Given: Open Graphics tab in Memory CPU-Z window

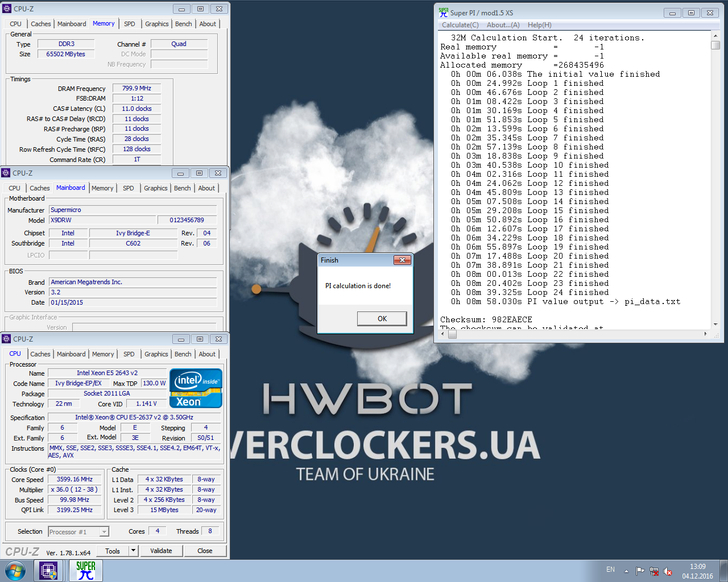Looking at the screenshot, I should click(x=156, y=24).
